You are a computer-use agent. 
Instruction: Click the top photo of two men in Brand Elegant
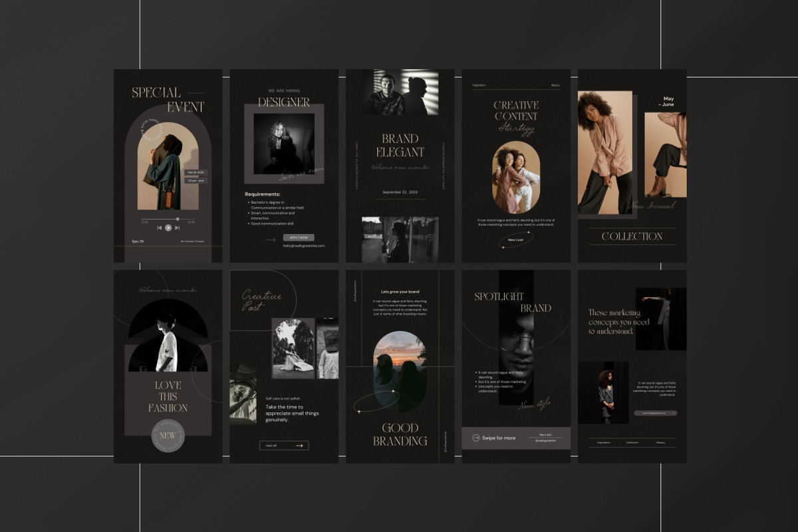(x=400, y=92)
